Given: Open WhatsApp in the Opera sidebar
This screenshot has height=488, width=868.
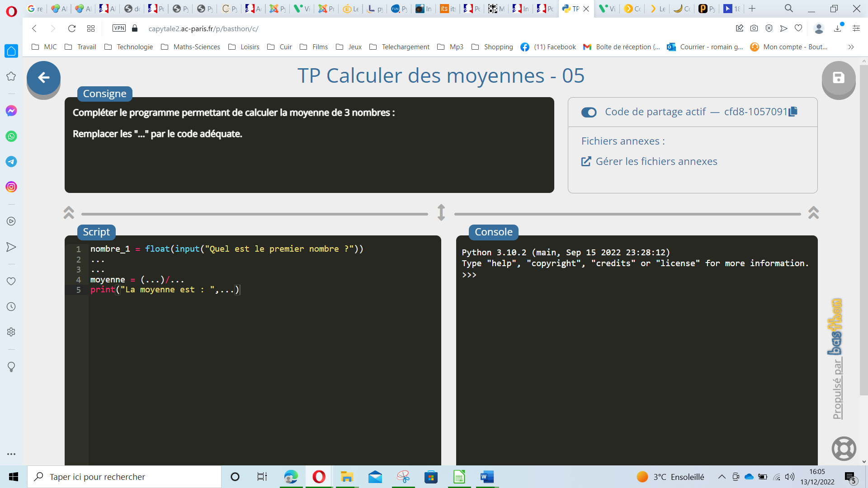Looking at the screenshot, I should click(x=11, y=136).
